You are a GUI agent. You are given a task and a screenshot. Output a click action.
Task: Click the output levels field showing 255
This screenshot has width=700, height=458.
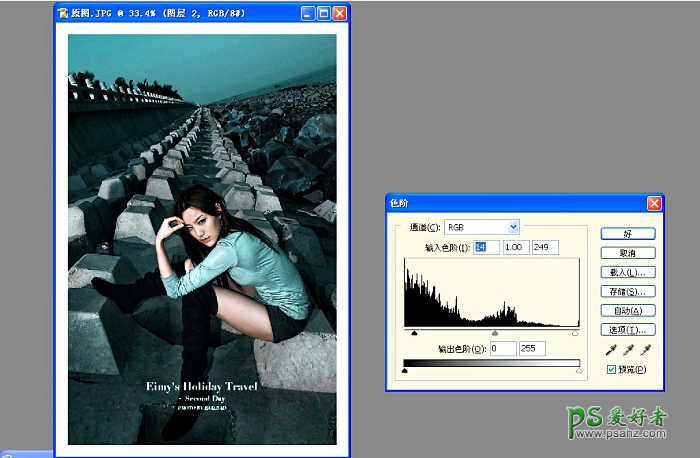532,348
